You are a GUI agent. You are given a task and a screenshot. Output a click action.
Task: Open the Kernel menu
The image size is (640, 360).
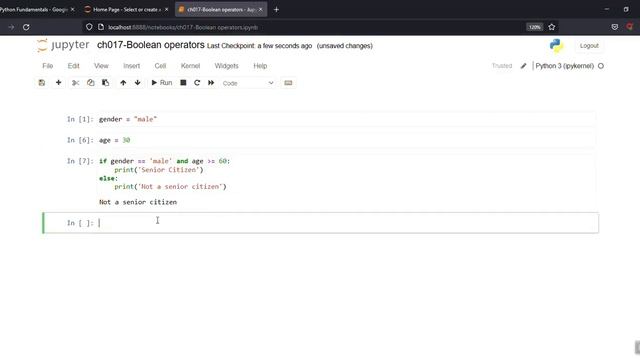point(191,66)
